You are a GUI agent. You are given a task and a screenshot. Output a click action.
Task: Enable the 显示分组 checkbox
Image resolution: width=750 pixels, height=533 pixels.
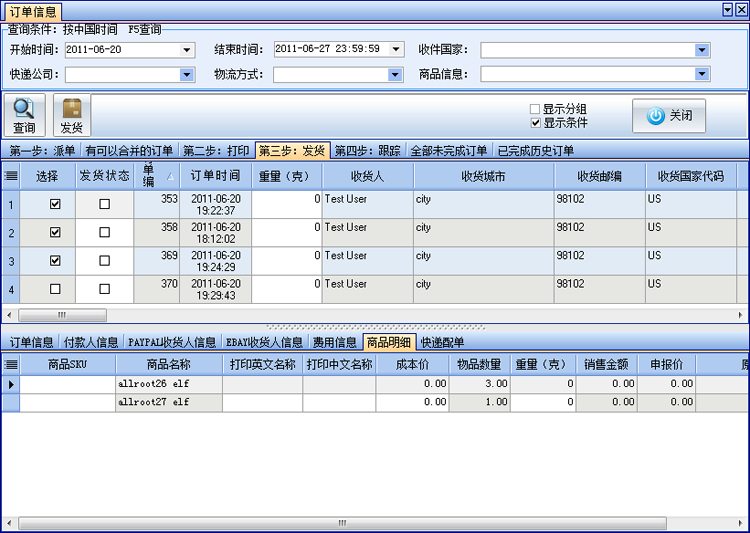point(535,109)
